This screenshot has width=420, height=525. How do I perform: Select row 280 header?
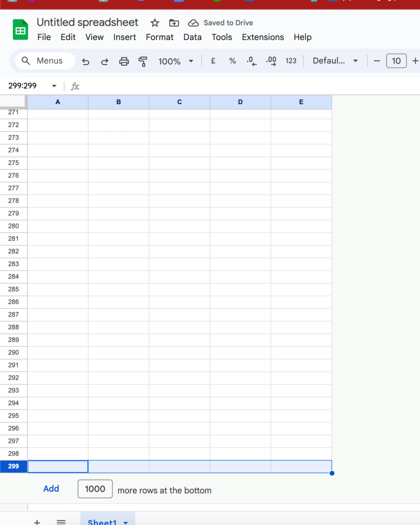(x=14, y=226)
